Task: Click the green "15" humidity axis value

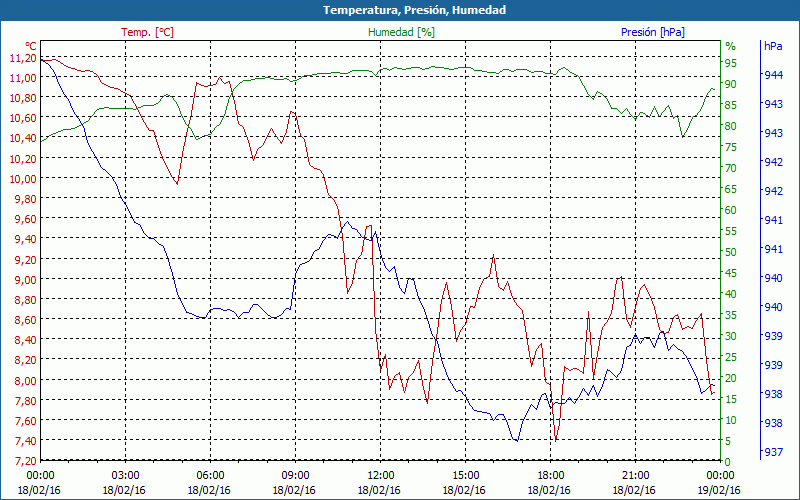Action: click(731, 399)
